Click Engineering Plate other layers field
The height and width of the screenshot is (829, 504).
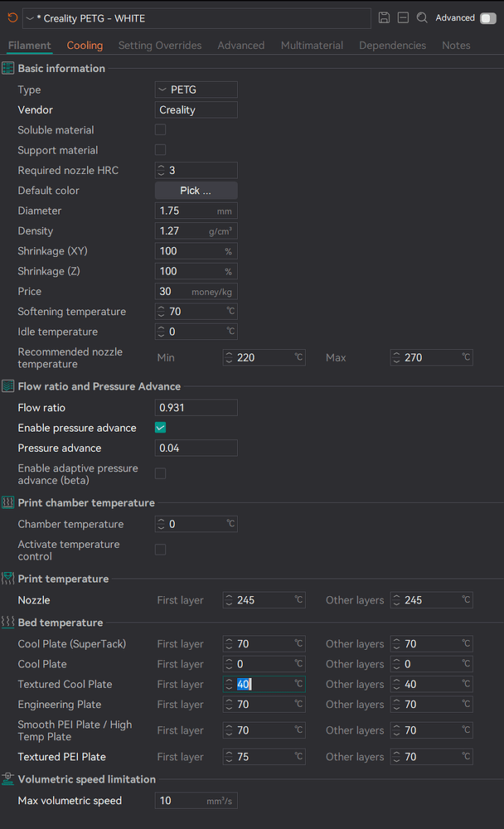click(432, 704)
